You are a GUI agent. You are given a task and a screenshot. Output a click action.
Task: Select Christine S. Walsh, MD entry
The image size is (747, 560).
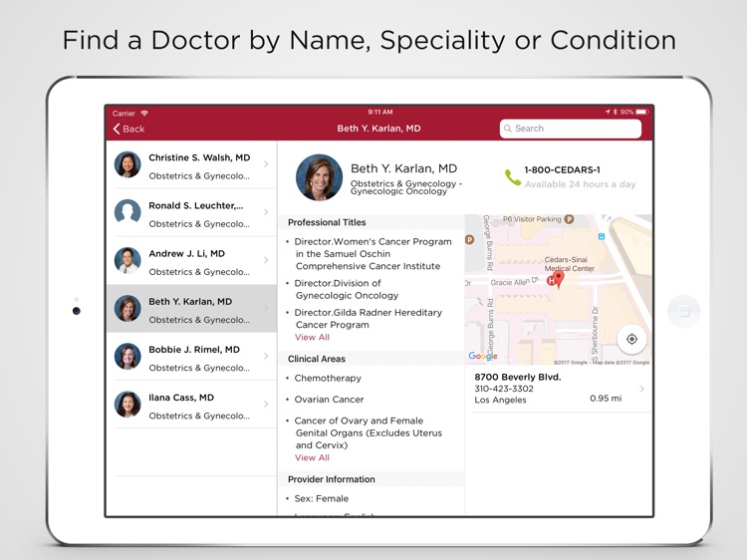[x=191, y=164]
